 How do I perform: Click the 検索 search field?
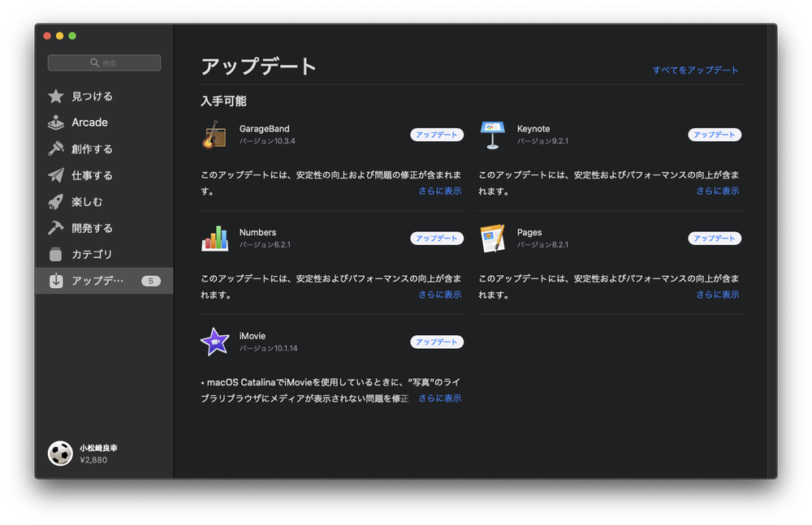click(104, 62)
